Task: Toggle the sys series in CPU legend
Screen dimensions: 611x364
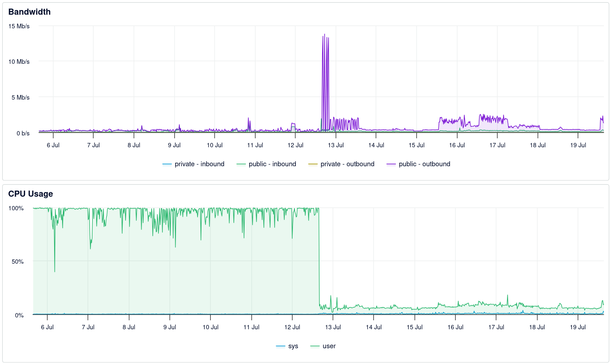Action: pyautogui.click(x=287, y=346)
